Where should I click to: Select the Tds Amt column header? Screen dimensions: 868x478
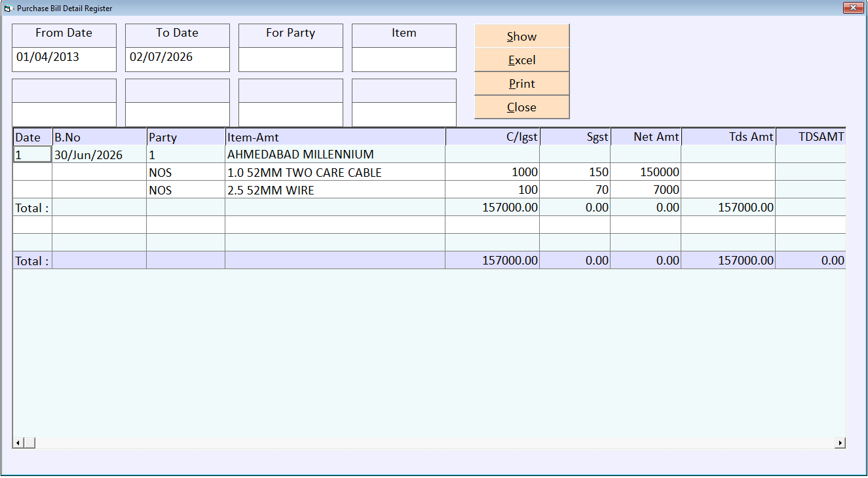click(728, 137)
